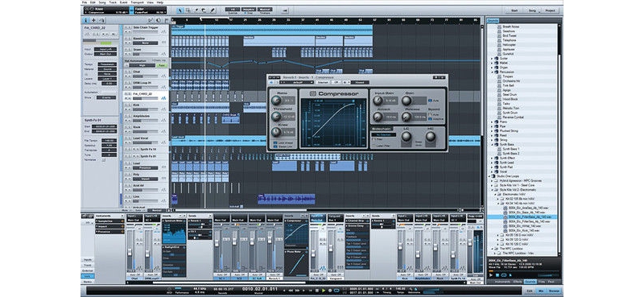This screenshot has height=297, width=644.
Task: Open the Transport menu
Action: tap(137, 2)
